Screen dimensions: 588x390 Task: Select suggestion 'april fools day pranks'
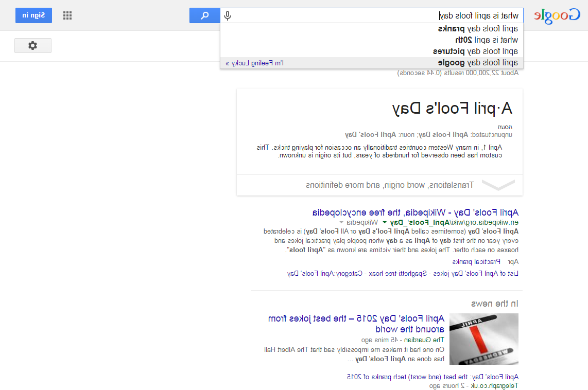click(372, 28)
